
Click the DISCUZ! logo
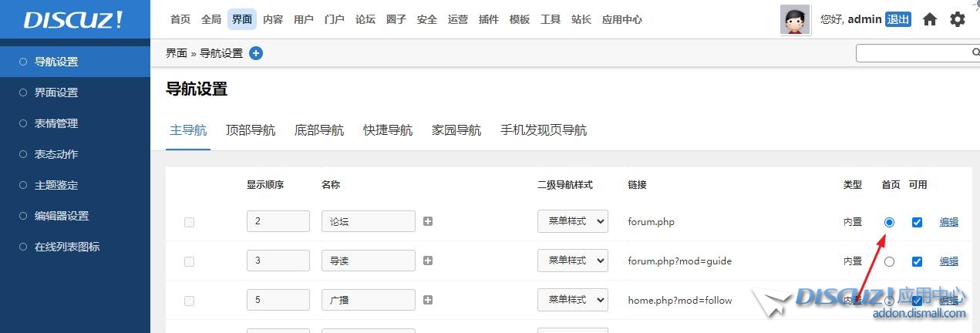click(x=73, y=19)
